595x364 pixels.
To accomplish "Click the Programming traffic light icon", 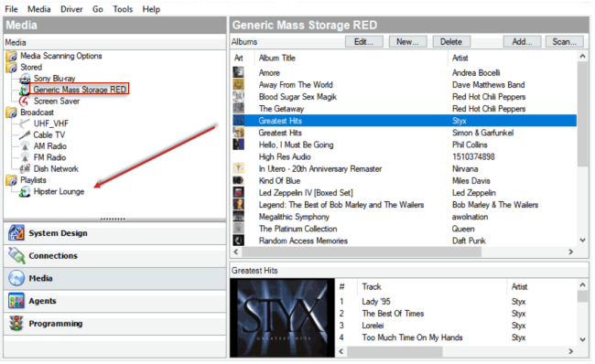I will 16,324.
